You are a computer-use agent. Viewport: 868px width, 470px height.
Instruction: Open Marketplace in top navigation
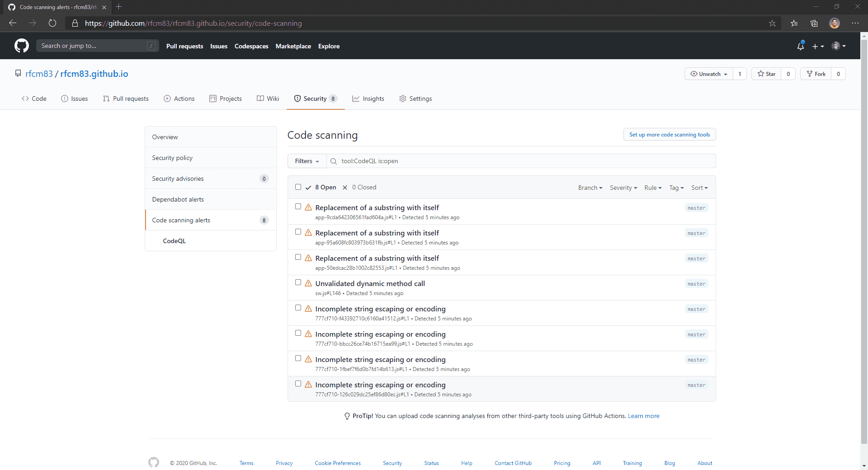293,46
